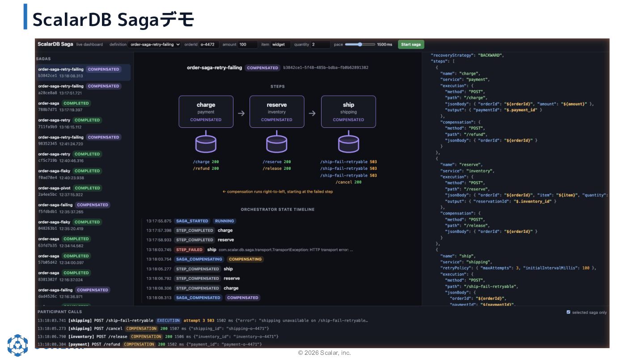Select saga 788b7d71 order-saga COMPLETED
644x362 pixels.
[83, 106]
